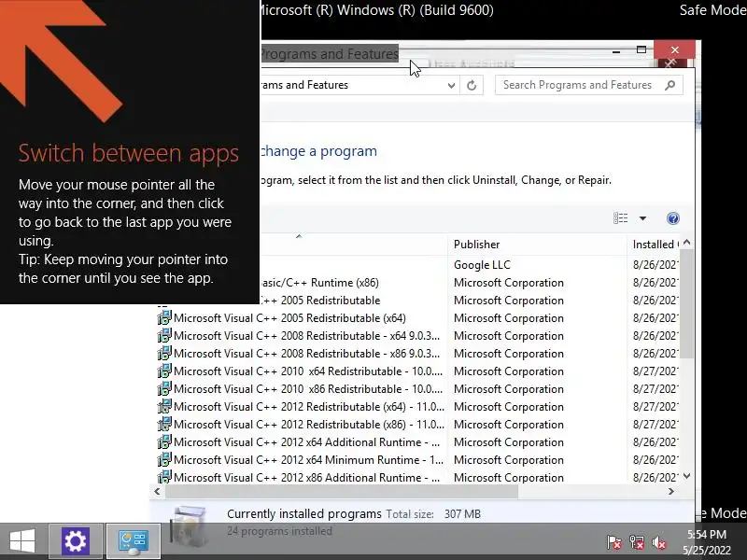Check the network status tray icon
The width and height of the screenshot is (747, 560).
point(637,542)
